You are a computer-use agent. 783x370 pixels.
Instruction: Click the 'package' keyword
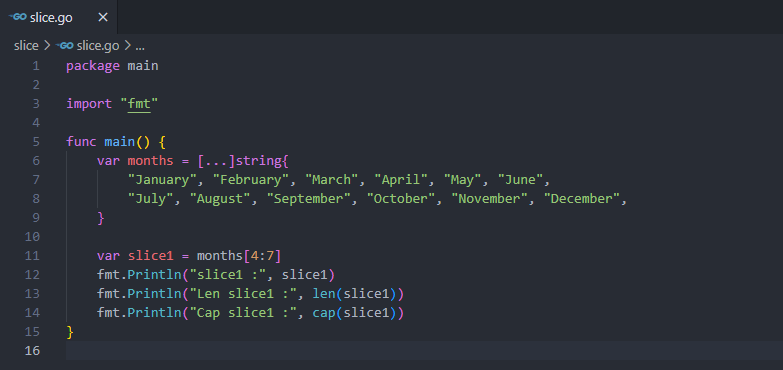[x=93, y=66]
